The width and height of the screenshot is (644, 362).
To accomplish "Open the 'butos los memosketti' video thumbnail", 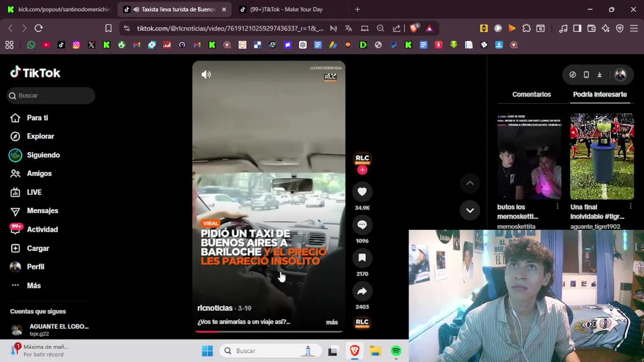I will pyautogui.click(x=529, y=156).
